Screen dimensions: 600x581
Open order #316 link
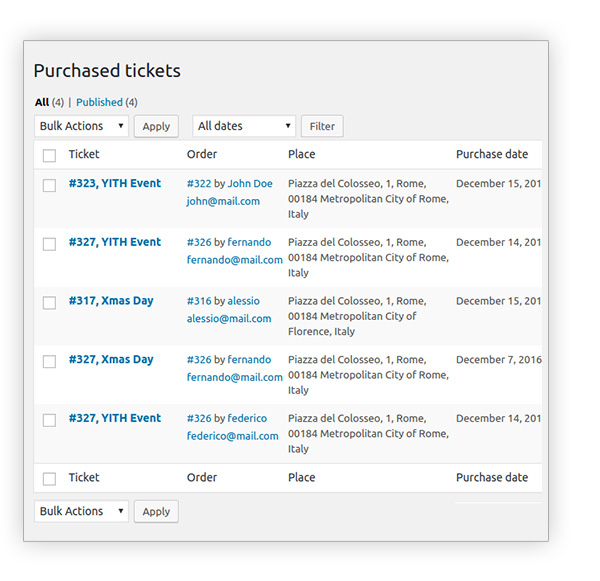click(199, 301)
